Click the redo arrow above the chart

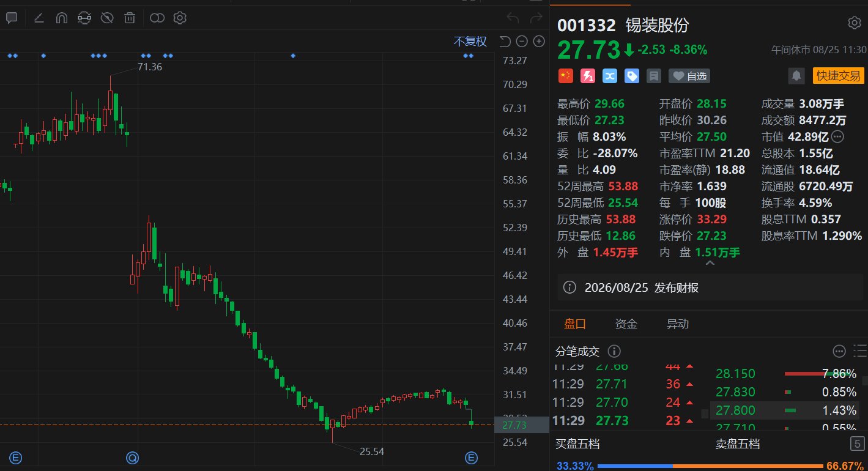tap(536, 18)
